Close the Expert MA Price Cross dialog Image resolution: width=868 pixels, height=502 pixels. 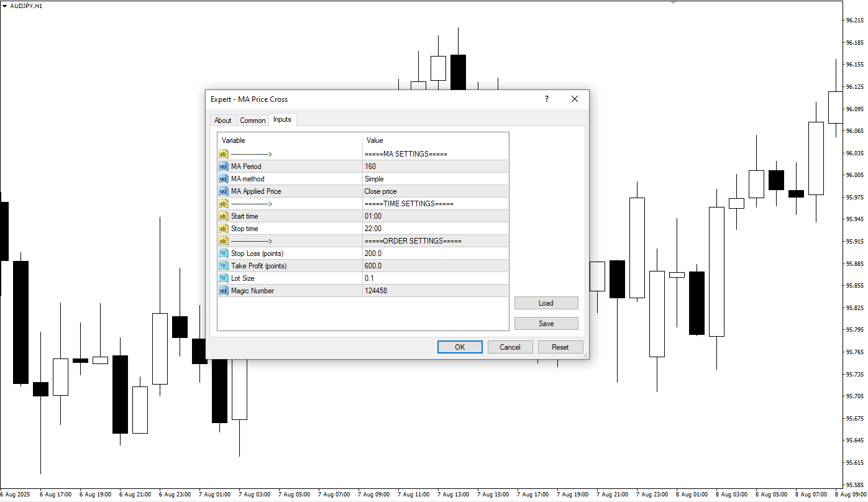[575, 99]
